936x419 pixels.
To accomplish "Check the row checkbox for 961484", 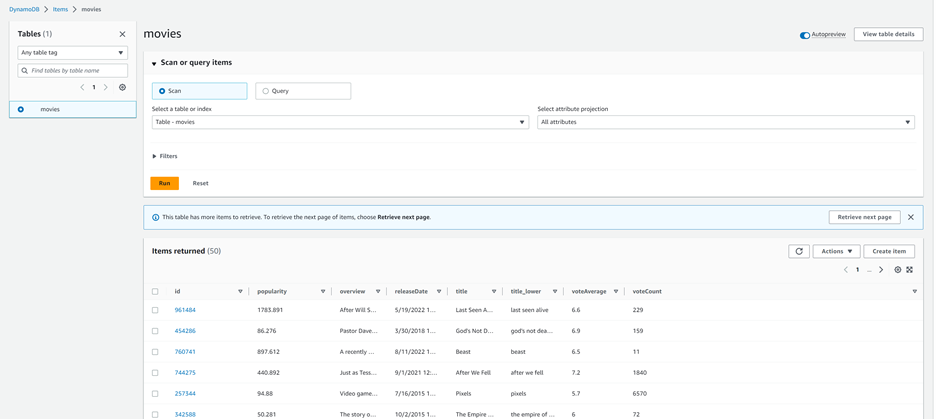I will (155, 310).
